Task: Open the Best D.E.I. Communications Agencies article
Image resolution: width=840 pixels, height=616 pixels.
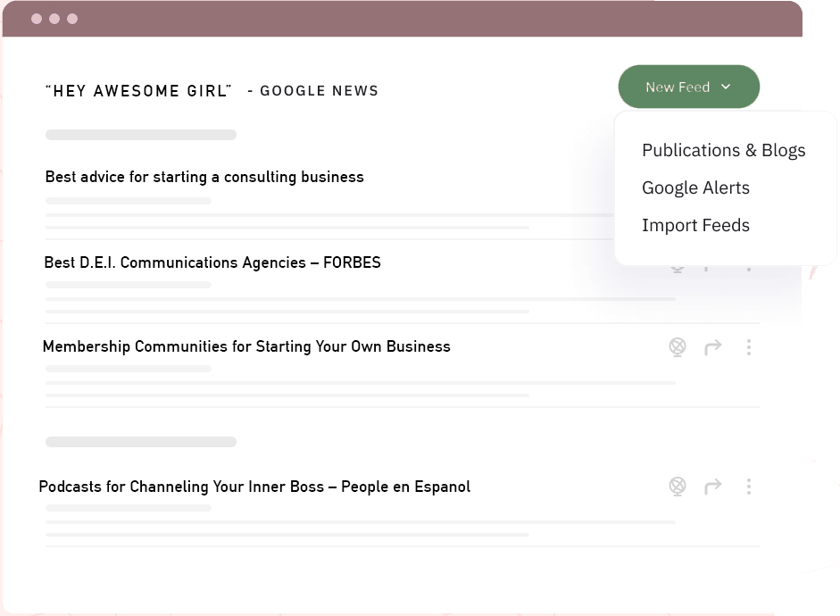Action: point(212,262)
